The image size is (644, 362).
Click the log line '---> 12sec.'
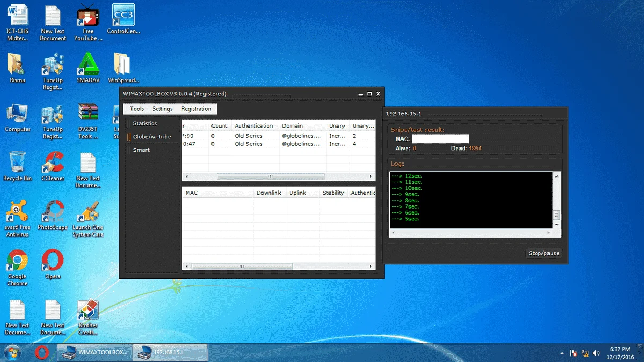(407, 176)
